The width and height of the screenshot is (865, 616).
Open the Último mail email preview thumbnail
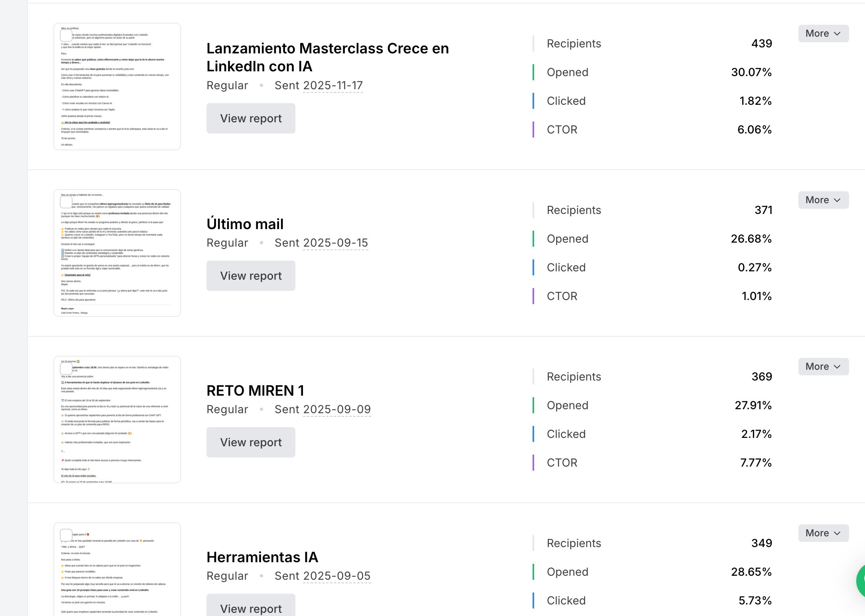click(x=117, y=259)
